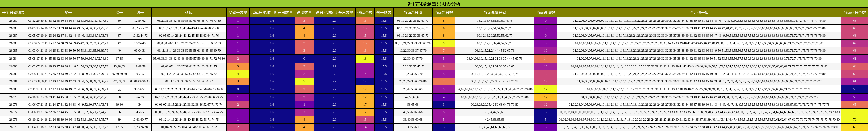Select 当前冷号码 cell 22,30,40,47,70
The width and height of the screenshot is (868, 131).
click(413, 59)
